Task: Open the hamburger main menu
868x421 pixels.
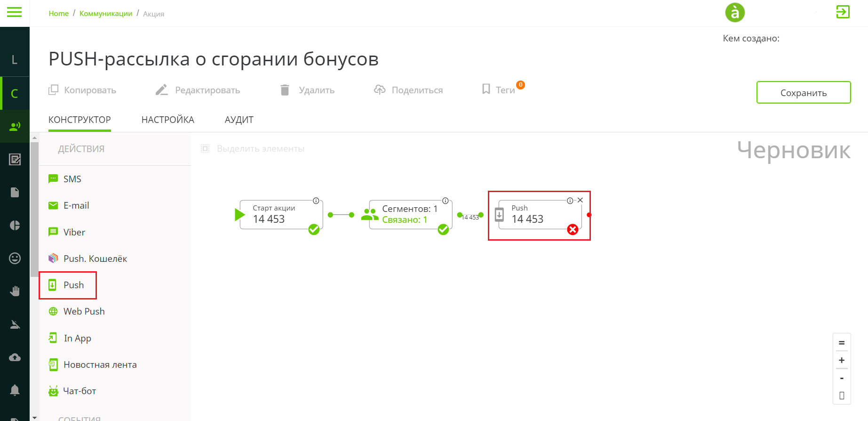Action: coord(14,12)
